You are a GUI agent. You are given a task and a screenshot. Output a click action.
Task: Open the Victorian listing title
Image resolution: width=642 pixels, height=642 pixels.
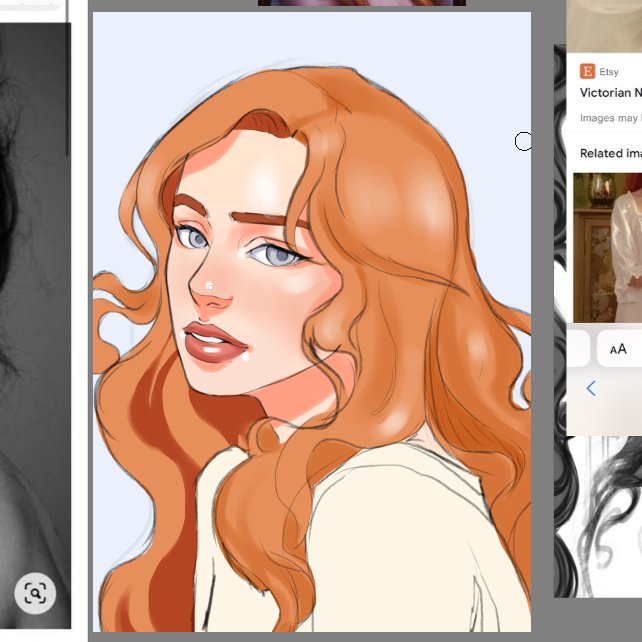pyautogui.click(x=610, y=93)
